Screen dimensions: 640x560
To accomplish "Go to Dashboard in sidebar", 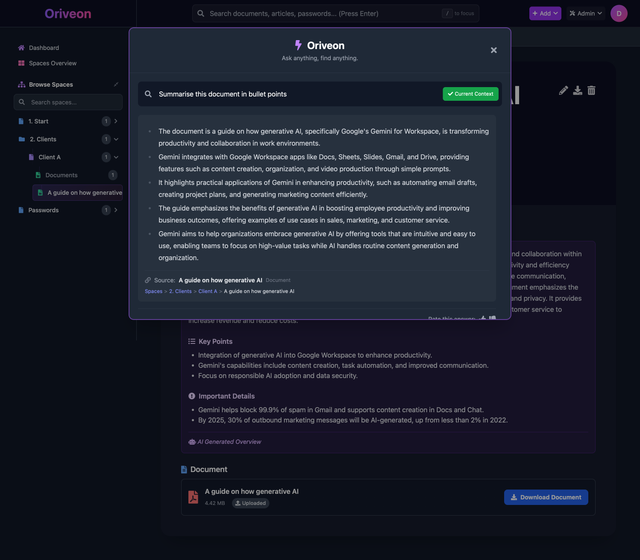I will click(44, 48).
